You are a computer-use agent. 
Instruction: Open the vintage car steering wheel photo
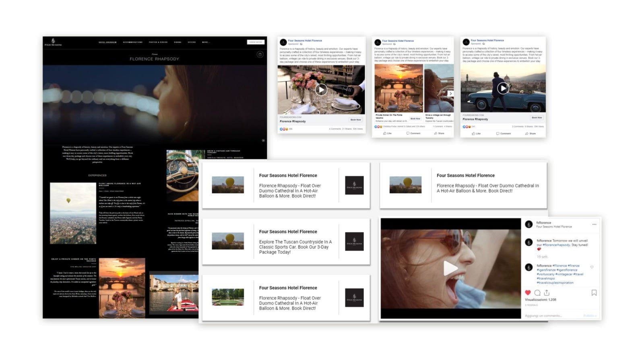tap(182, 175)
